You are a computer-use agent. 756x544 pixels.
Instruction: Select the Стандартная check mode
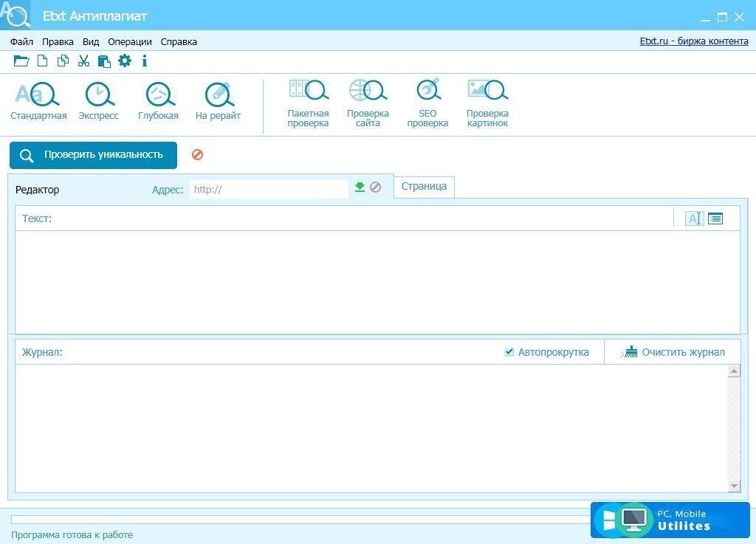tap(38, 101)
